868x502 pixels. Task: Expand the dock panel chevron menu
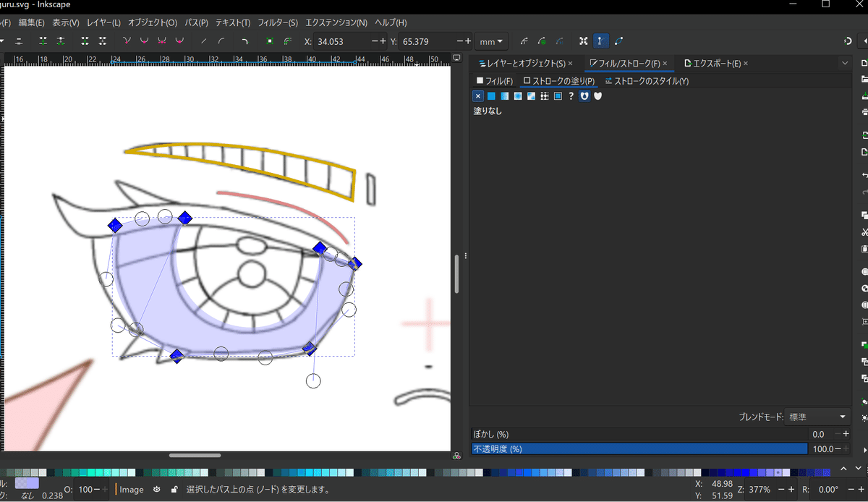pos(845,64)
